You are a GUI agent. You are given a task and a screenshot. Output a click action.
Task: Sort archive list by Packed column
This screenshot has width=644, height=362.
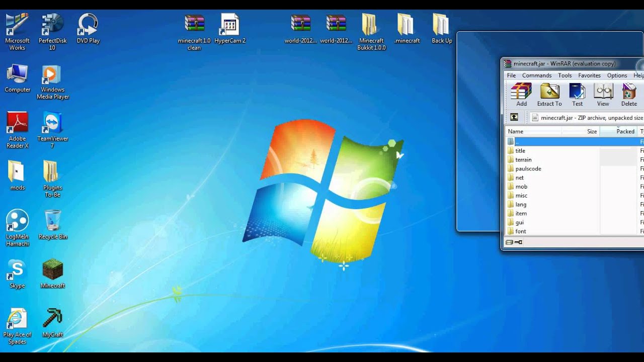coord(619,131)
